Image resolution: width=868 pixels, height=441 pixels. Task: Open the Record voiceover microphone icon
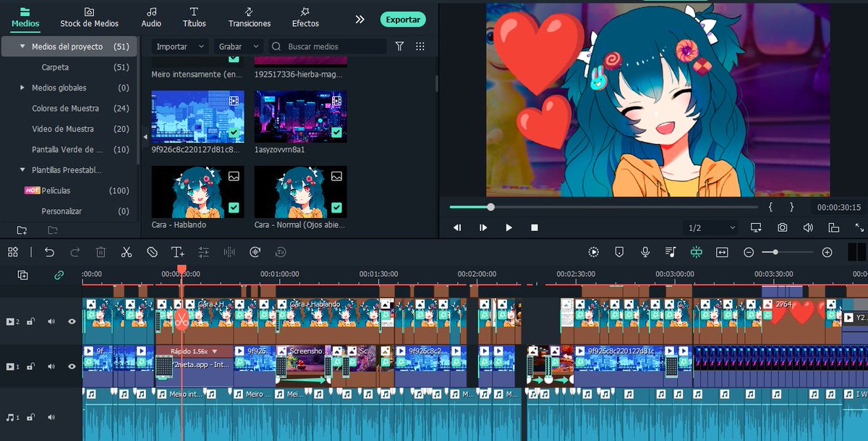coord(644,251)
